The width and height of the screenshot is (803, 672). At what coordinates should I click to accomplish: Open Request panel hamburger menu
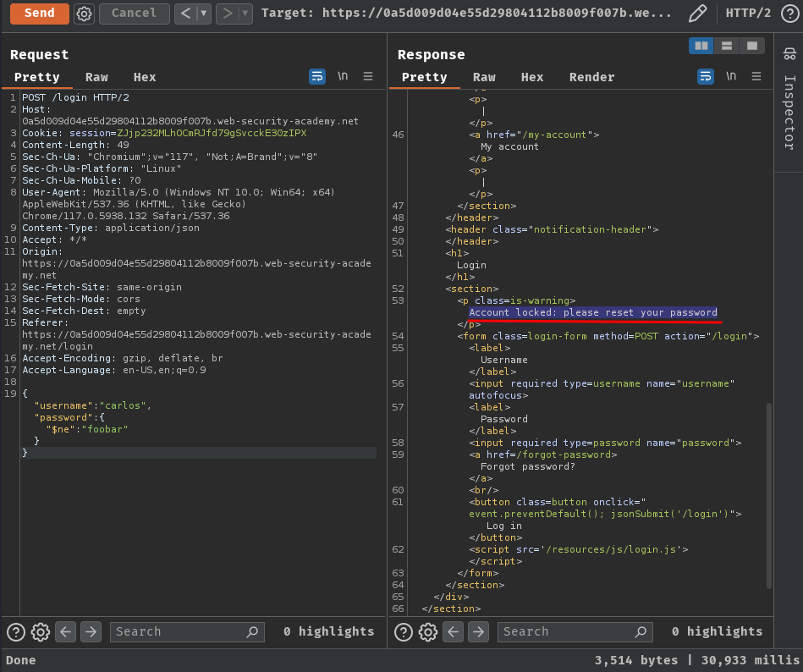(x=368, y=76)
